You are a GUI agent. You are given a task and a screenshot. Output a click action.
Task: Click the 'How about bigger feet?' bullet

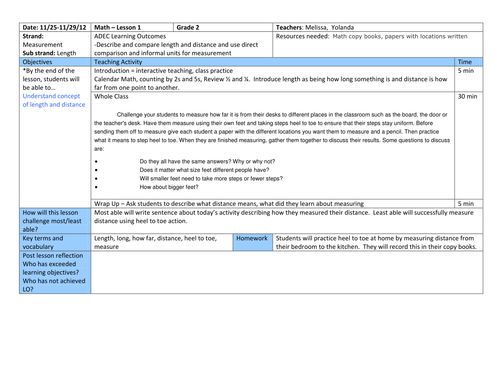169,187
